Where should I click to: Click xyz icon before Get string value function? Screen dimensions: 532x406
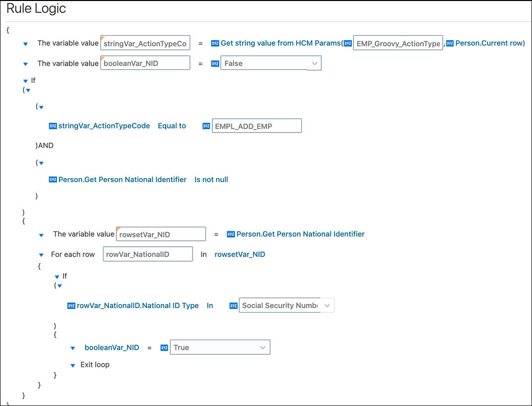click(215, 44)
